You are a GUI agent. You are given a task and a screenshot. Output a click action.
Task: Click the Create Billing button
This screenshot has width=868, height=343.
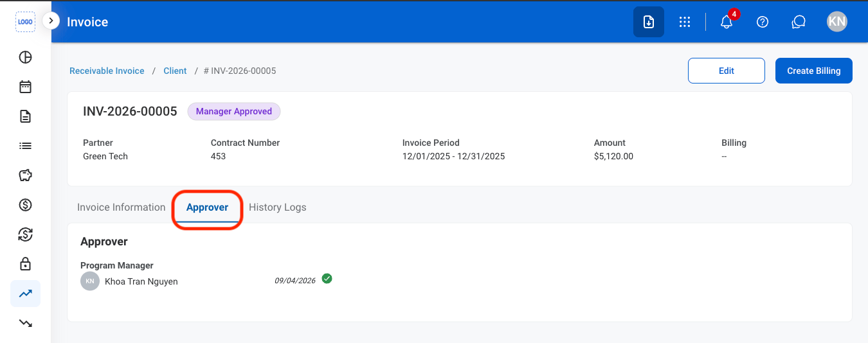pyautogui.click(x=814, y=71)
